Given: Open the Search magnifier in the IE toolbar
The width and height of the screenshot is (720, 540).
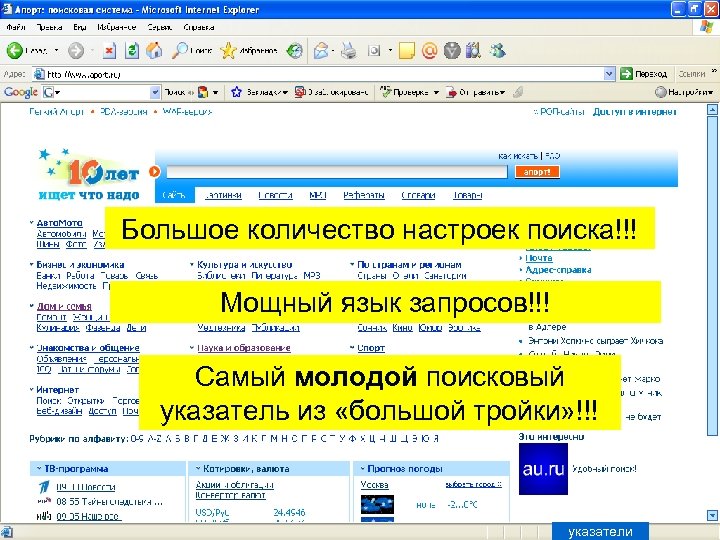Looking at the screenshot, I should point(180,50).
